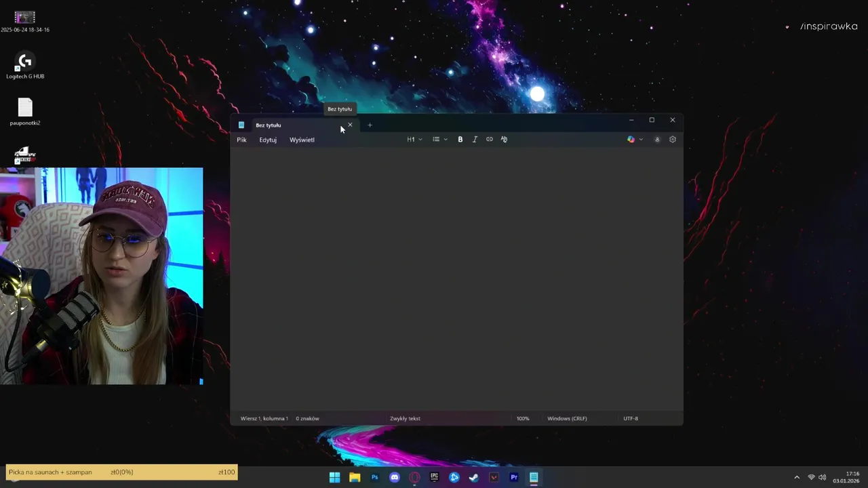
Task: Open the Wyświetl menu
Action: [x=302, y=140]
